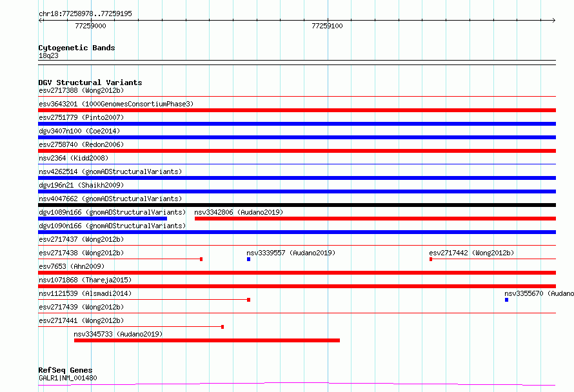Select the nsv3355670 variant label
The image size is (574, 392).
[539, 293]
